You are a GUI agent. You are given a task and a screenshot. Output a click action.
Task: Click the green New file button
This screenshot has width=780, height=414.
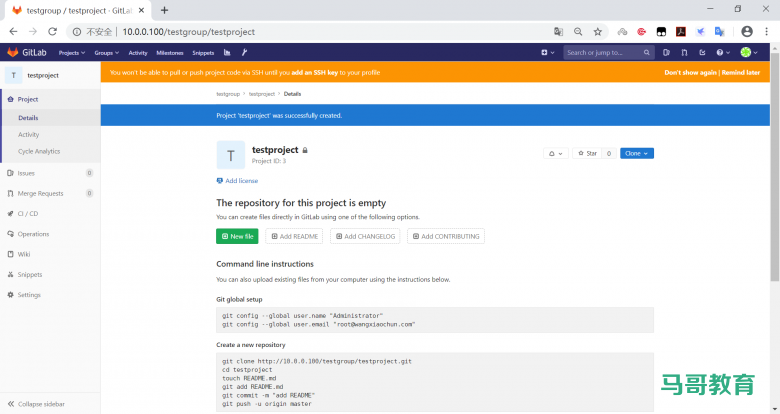(237, 236)
